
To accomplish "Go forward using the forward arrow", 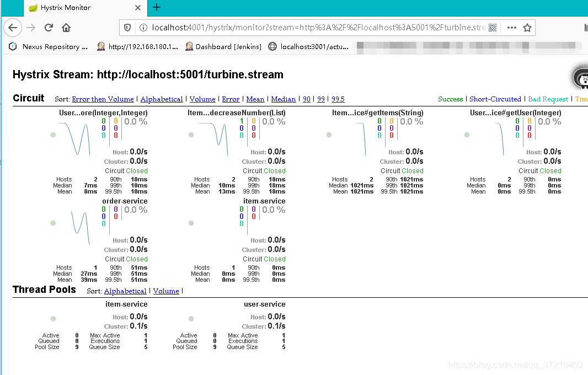I will [x=31, y=28].
